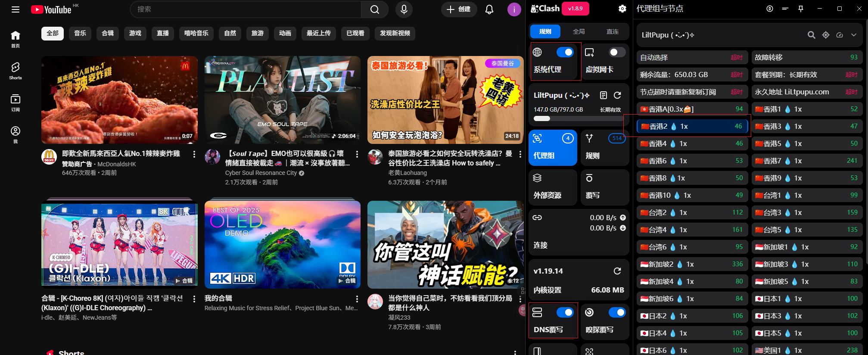Refresh the LiltPupu subscription profile

pos(617,95)
